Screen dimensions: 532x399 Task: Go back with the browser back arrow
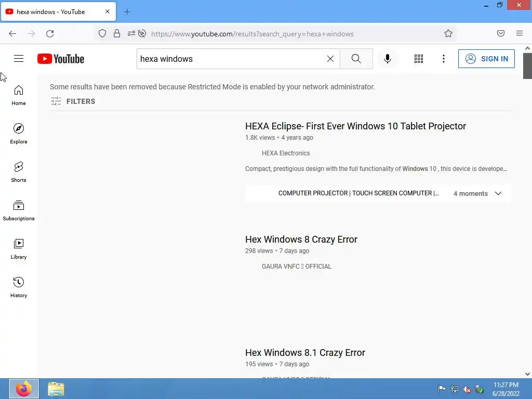12,34
